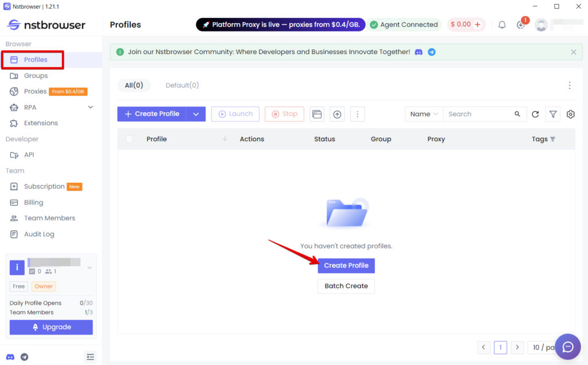Click the toolbar Create Profile button
This screenshot has width=588, height=365.
tap(152, 114)
